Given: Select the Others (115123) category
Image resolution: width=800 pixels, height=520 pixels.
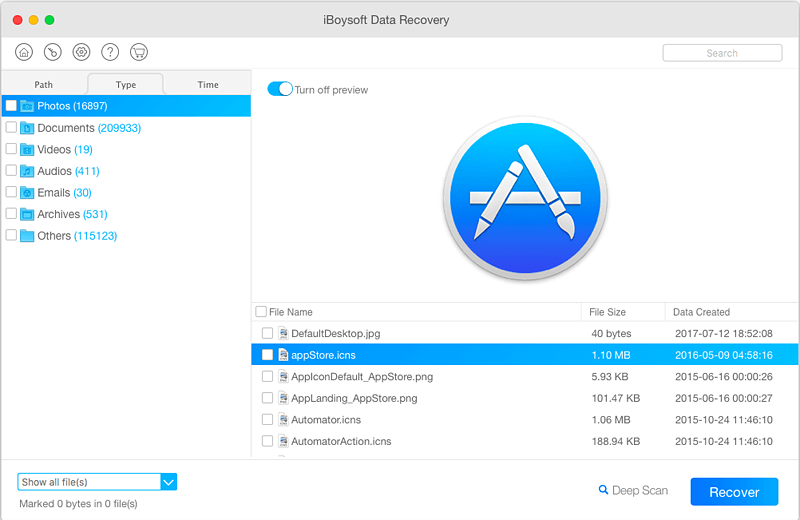Looking at the screenshot, I should (x=77, y=236).
